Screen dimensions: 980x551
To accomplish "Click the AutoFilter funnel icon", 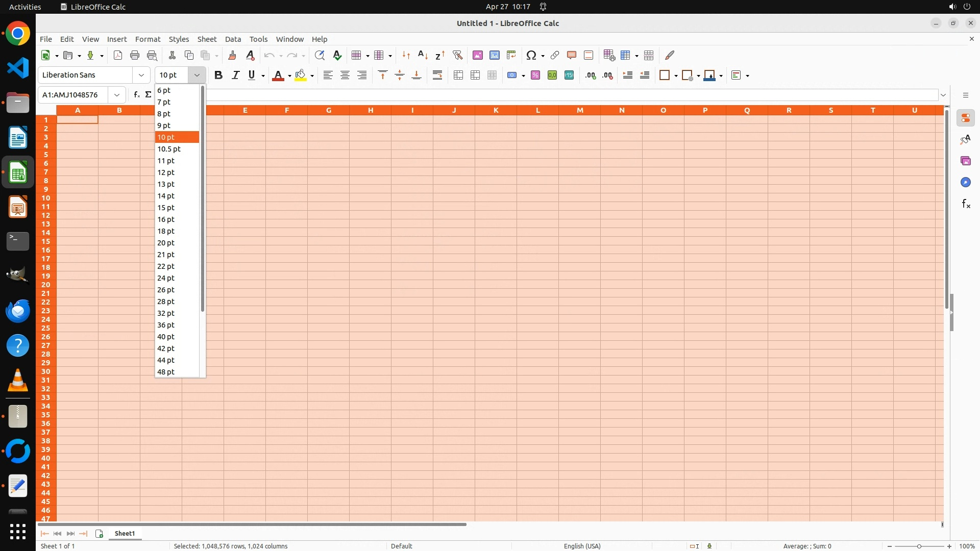I will (x=457, y=55).
